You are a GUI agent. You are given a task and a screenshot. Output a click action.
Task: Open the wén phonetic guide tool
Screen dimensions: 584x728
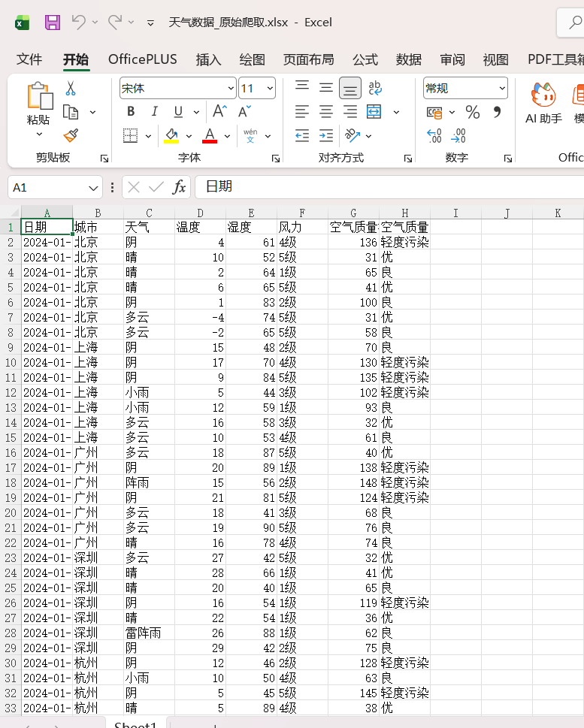pos(250,135)
